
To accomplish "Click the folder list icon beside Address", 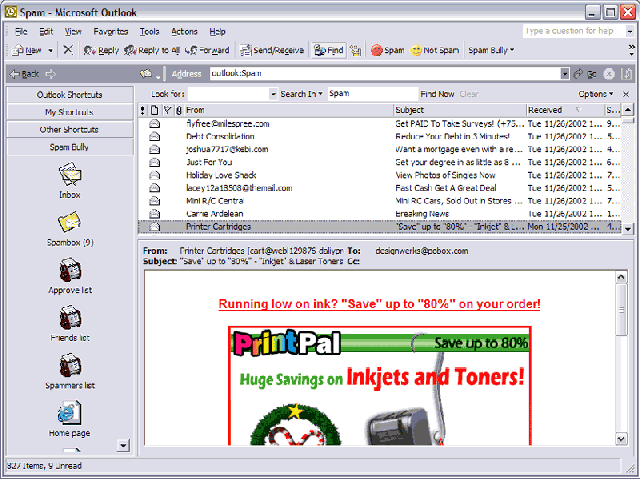I will point(148,74).
